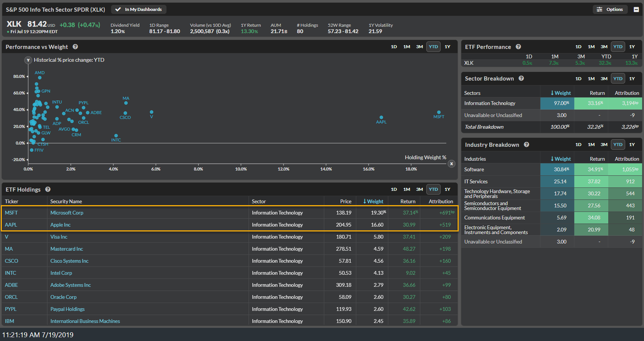Select 1Y period in Performance vs Weight

coord(447,47)
